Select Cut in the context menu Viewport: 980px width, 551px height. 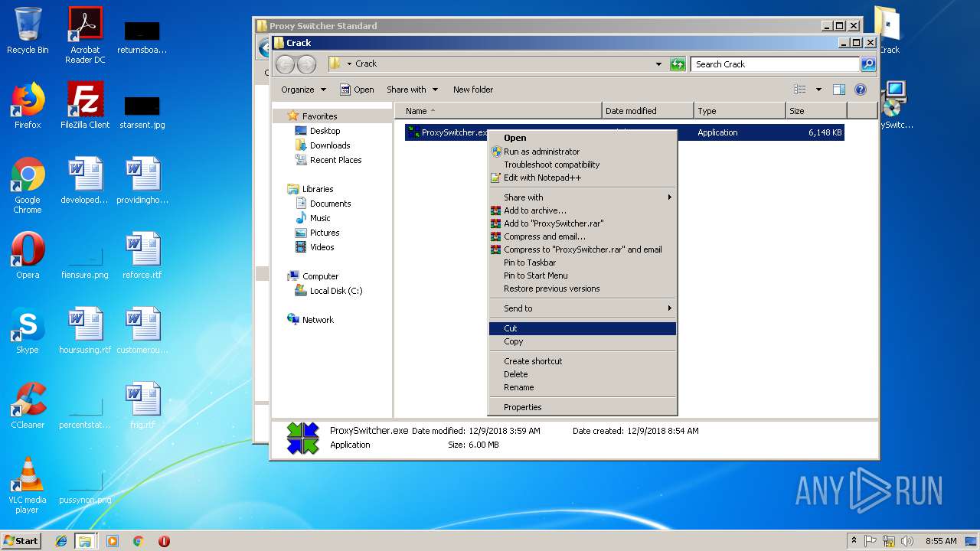[583, 328]
